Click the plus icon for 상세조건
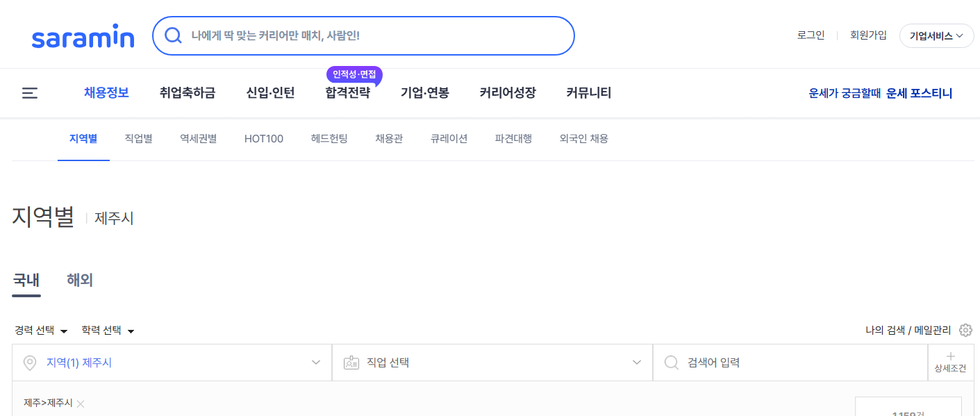980x416 pixels. click(x=950, y=357)
